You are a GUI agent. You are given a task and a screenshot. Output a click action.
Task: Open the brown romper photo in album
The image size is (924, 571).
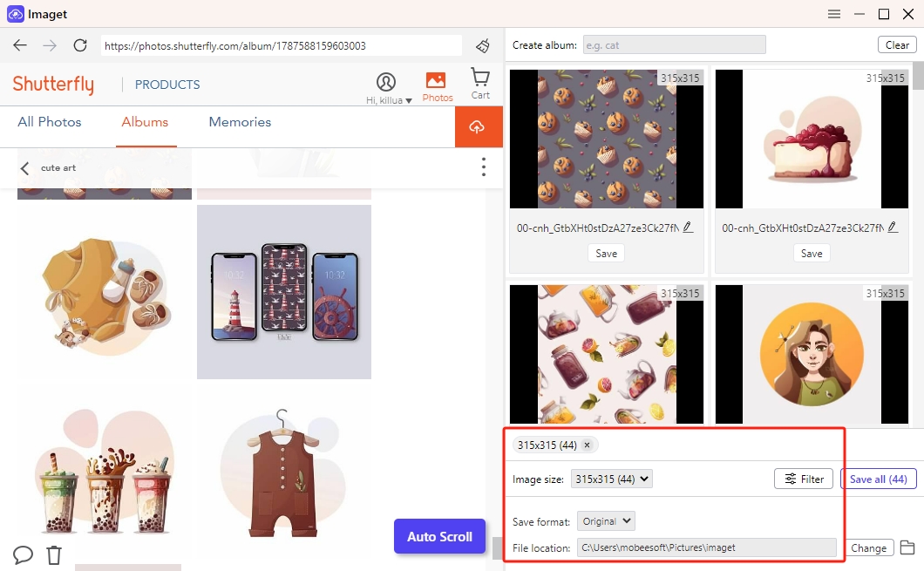(284, 472)
